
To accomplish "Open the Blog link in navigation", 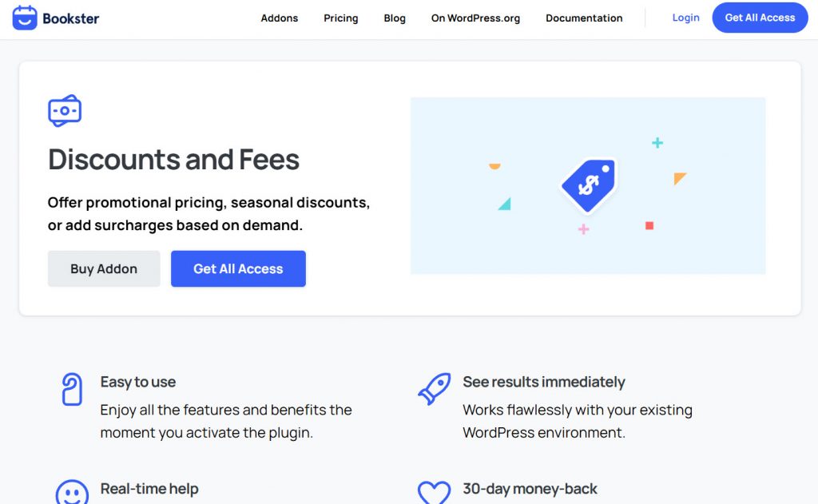I will (395, 18).
